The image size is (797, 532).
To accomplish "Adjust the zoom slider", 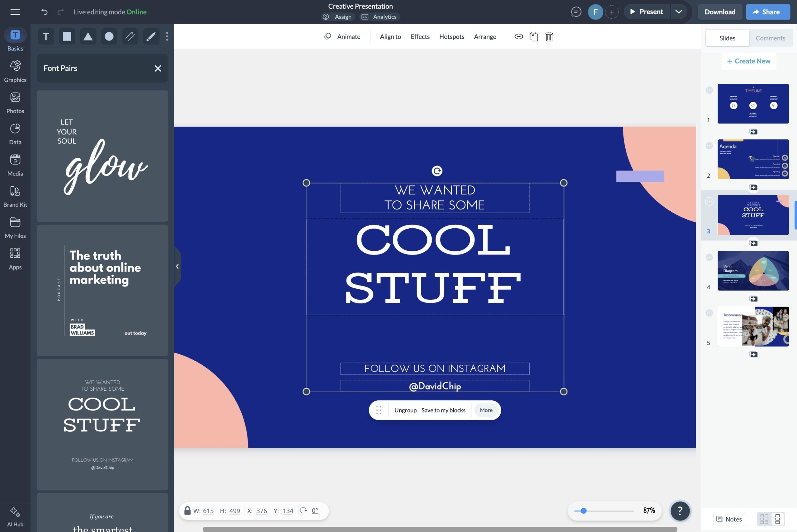I will click(584, 510).
